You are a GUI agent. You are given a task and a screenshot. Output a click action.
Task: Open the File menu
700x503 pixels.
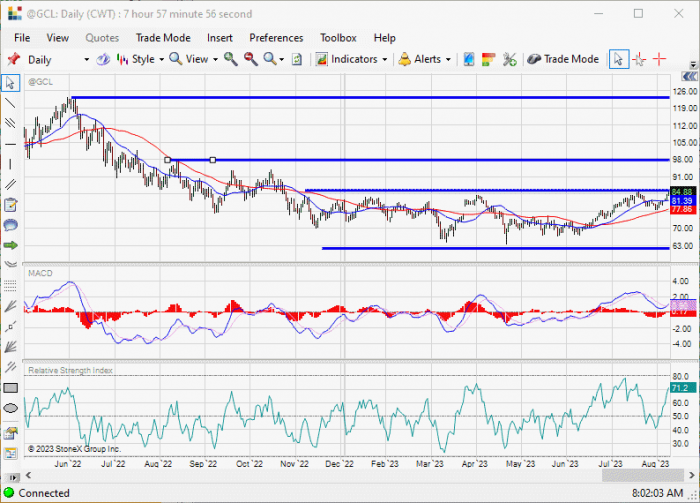(x=22, y=38)
